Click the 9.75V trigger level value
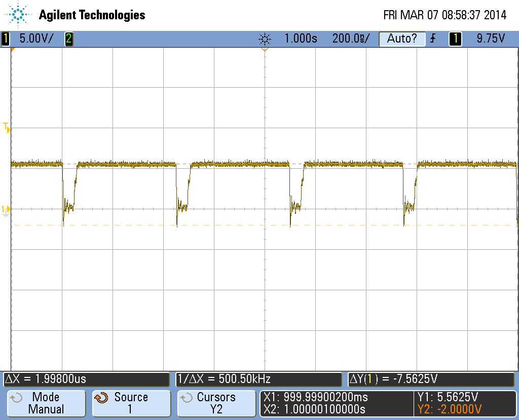Viewport: 519px width, 420px height. pos(491,39)
